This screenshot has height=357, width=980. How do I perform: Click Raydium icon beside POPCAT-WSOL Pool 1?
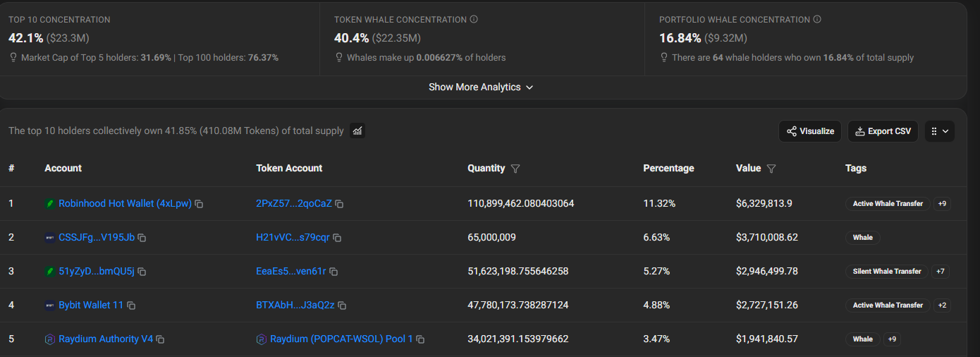(262, 339)
